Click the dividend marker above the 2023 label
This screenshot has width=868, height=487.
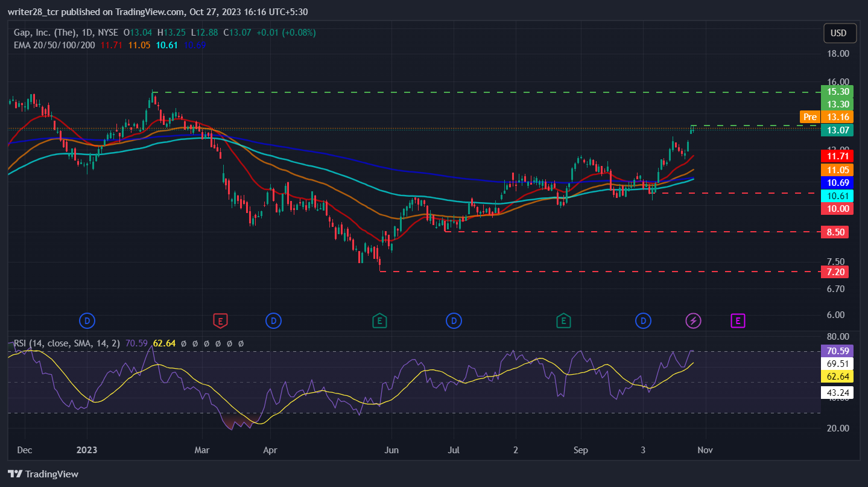[87, 320]
